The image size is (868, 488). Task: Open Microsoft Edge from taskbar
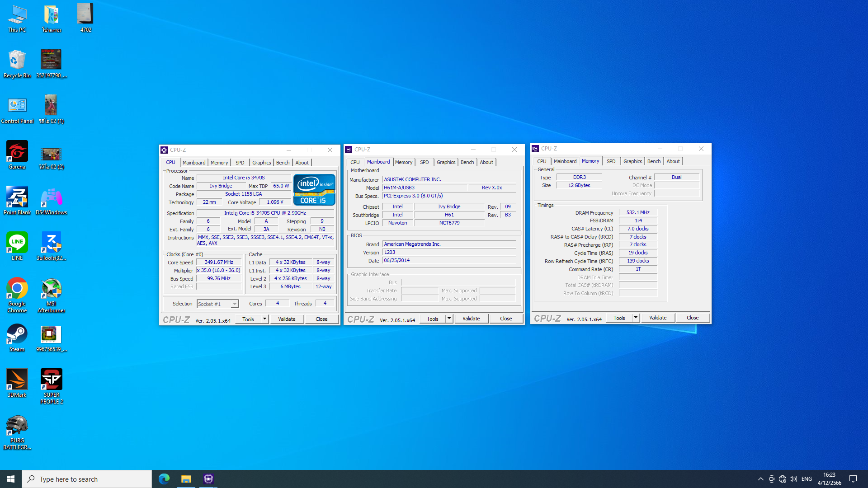[164, 479]
